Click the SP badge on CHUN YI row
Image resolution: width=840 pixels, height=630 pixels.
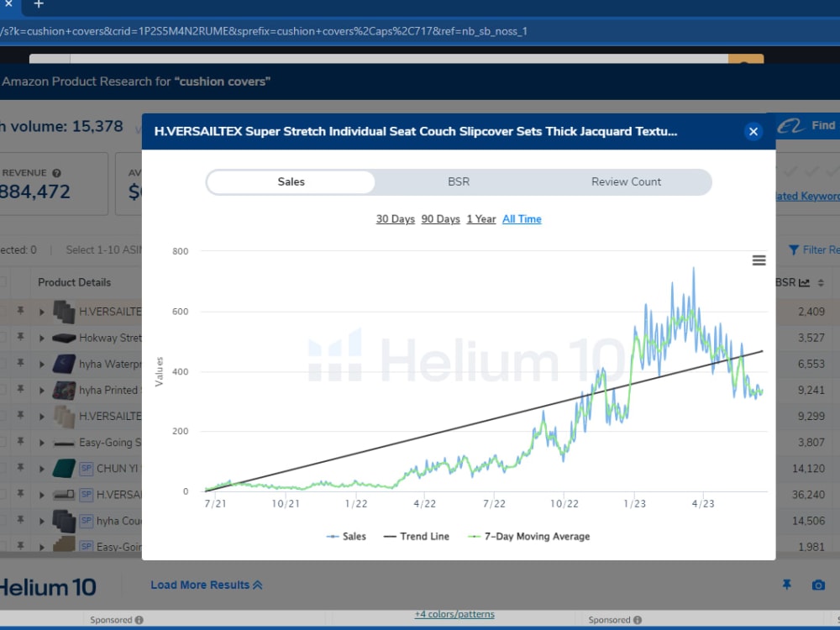click(87, 468)
